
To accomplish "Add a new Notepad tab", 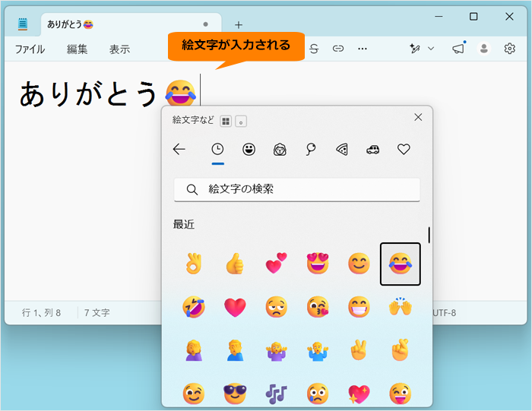I will (x=239, y=25).
